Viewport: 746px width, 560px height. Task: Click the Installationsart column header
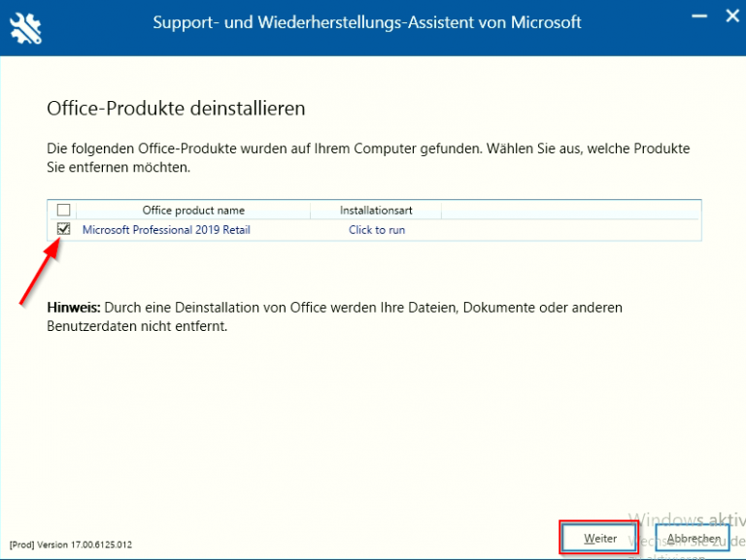click(x=376, y=210)
